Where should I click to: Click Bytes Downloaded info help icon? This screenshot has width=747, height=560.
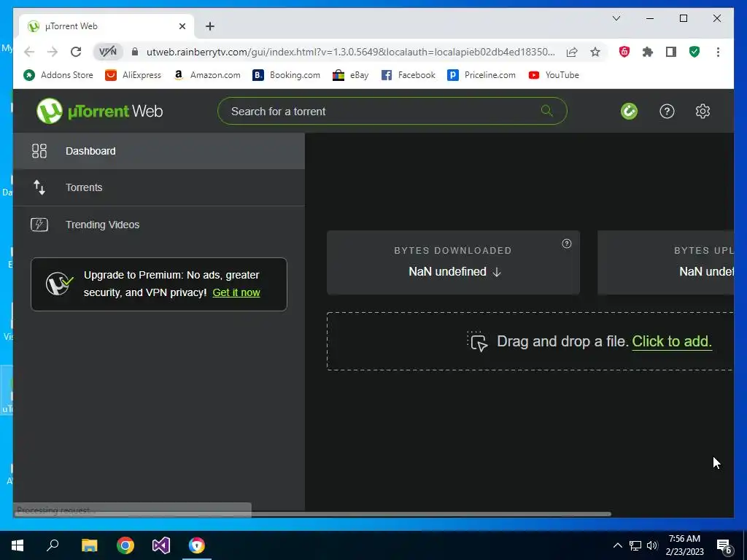(566, 244)
